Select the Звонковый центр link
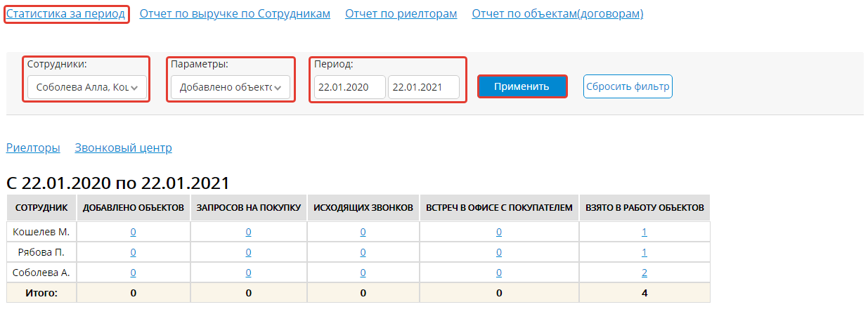Screen dimensions: 868x314 123,148
